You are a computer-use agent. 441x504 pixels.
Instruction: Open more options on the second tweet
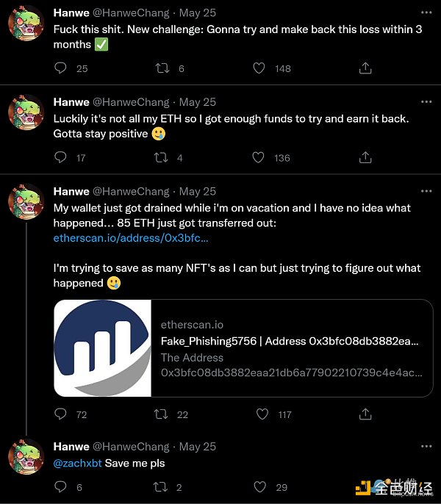pos(426,102)
